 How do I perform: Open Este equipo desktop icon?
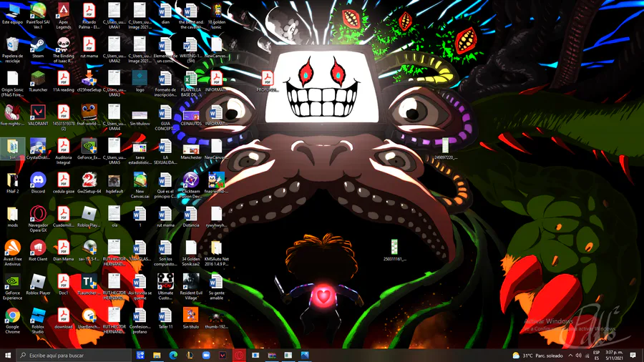pyautogui.click(x=12, y=14)
